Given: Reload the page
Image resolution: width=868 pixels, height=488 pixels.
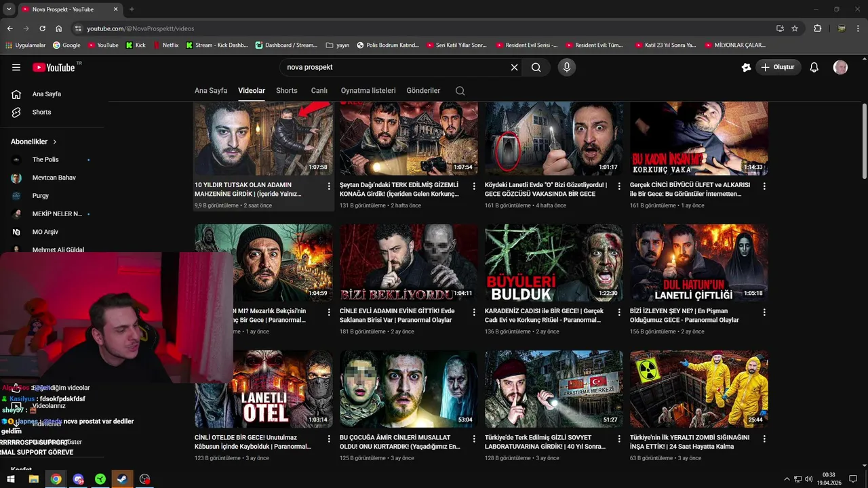Looking at the screenshot, I should 42,28.
